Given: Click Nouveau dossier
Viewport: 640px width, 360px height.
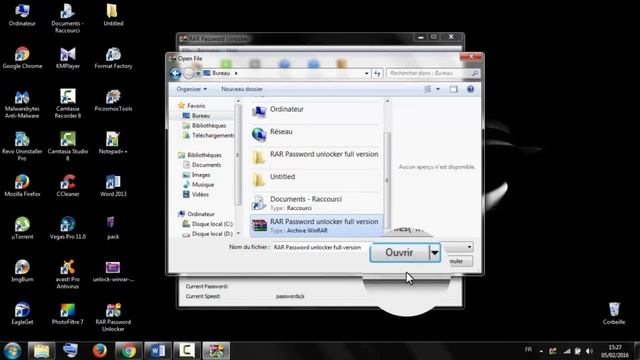Looking at the screenshot, I should [242, 89].
